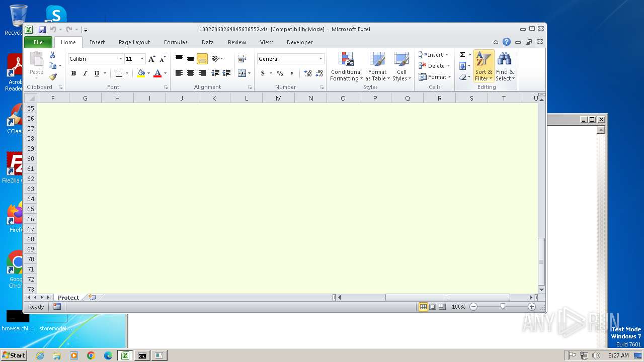Viewport: 644px width, 362px height.
Task: Save the workbook from Quick Access
Action: point(42,30)
